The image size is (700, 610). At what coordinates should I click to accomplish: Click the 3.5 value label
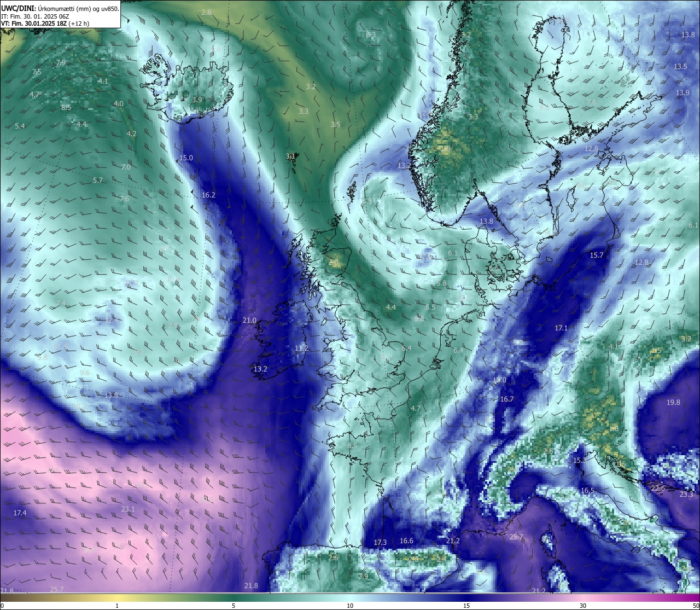(335, 125)
